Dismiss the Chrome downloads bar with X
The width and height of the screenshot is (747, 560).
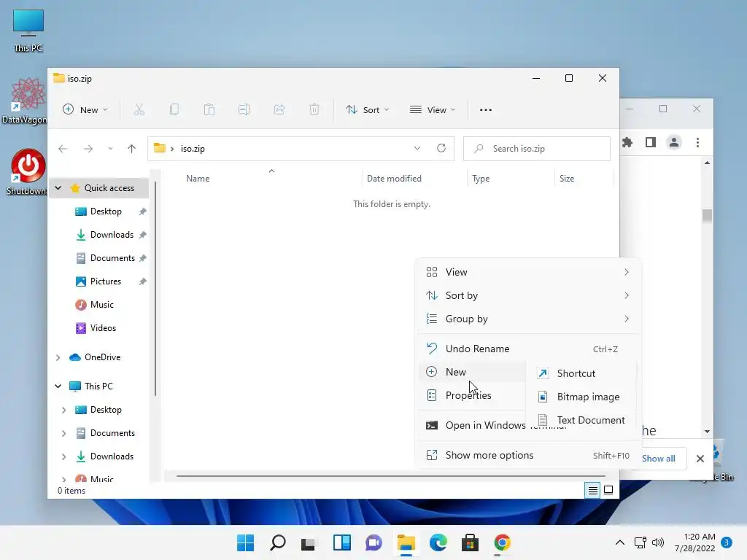click(x=700, y=459)
